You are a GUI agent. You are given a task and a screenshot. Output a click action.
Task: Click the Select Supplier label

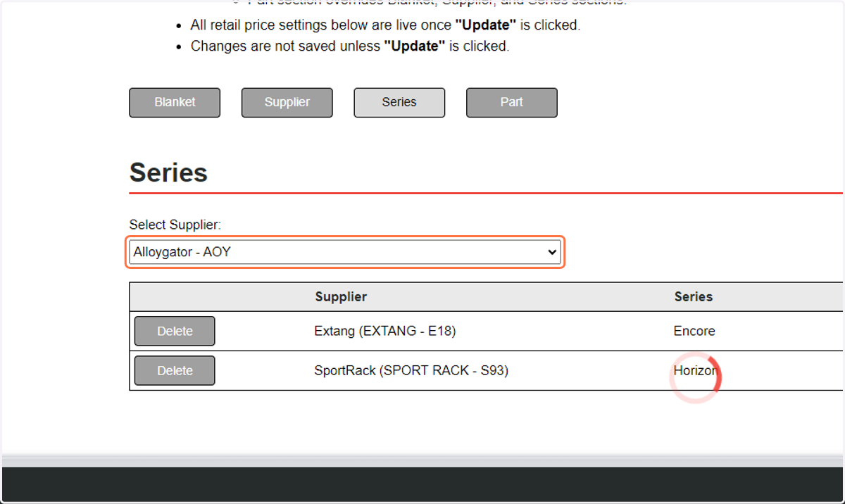[175, 225]
